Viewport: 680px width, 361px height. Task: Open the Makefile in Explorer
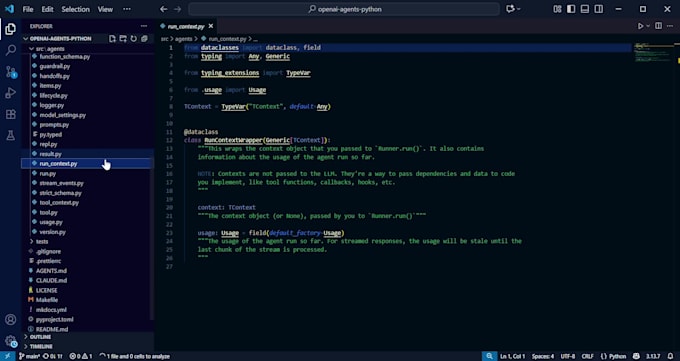46,300
